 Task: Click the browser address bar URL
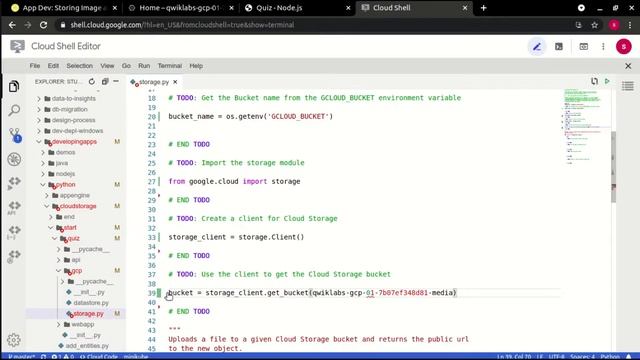182,25
